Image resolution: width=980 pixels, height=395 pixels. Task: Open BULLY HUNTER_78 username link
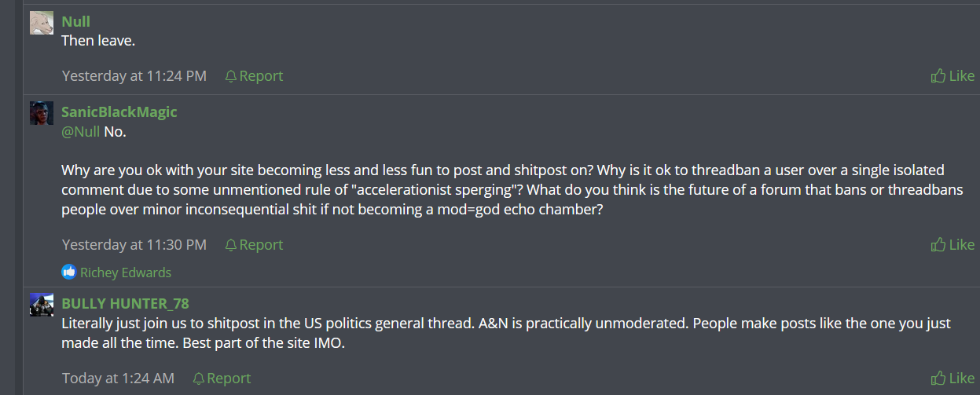(x=126, y=303)
